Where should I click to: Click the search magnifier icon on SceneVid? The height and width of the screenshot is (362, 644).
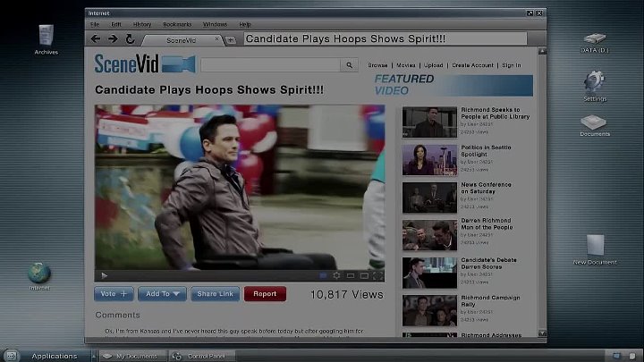[x=349, y=65]
